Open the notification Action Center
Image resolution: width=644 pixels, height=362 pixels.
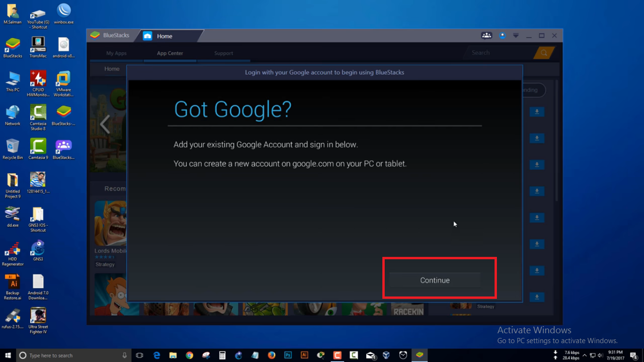coord(634,356)
